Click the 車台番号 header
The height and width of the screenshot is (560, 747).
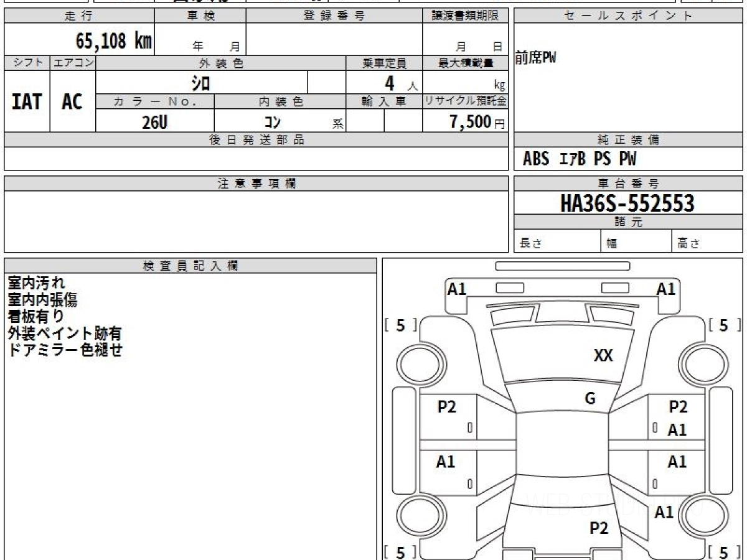tap(629, 184)
